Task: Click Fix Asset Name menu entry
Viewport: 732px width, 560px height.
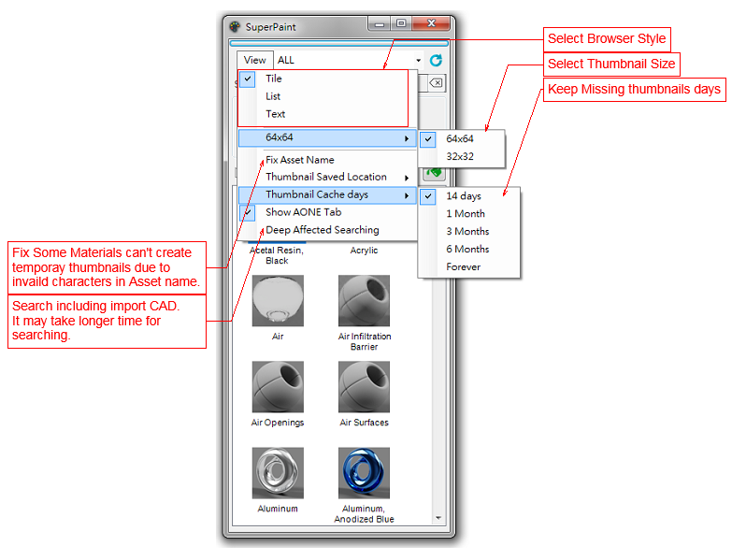Action: click(327, 160)
